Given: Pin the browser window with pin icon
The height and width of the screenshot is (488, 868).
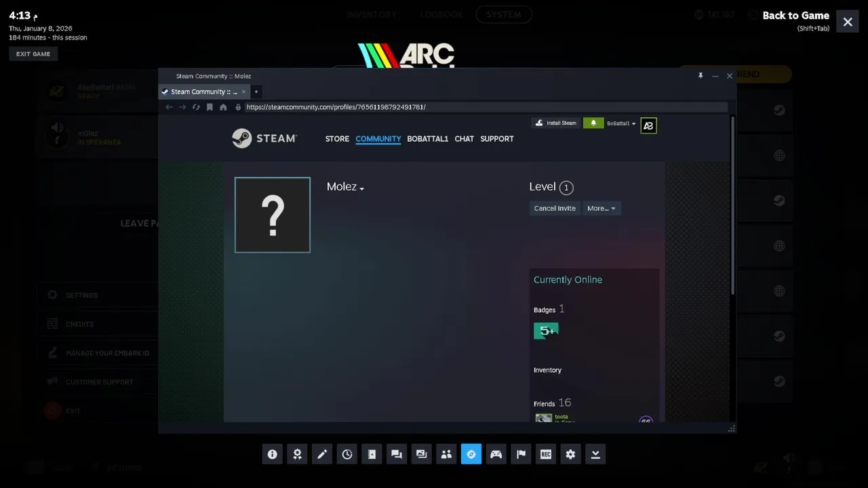Looking at the screenshot, I should point(701,76).
